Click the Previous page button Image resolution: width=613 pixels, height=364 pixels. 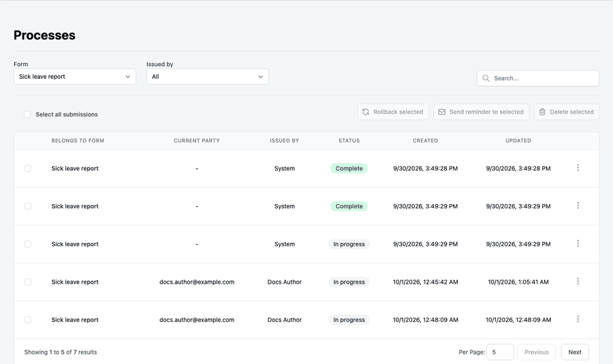click(x=537, y=352)
